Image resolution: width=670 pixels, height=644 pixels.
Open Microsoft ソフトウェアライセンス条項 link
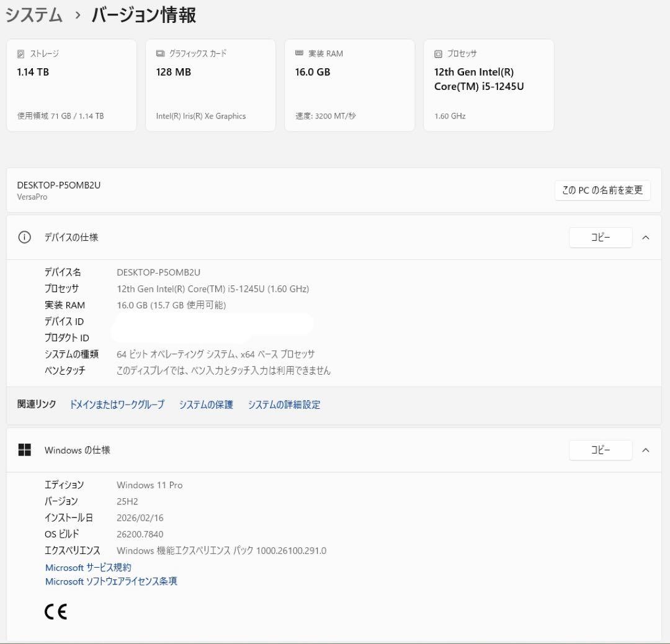click(x=111, y=581)
